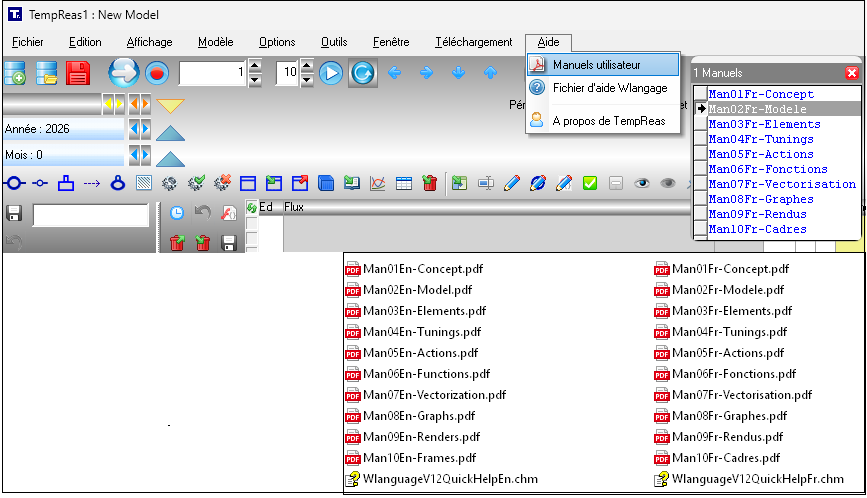Step year with arrows beside Année : 2026

[139, 129]
